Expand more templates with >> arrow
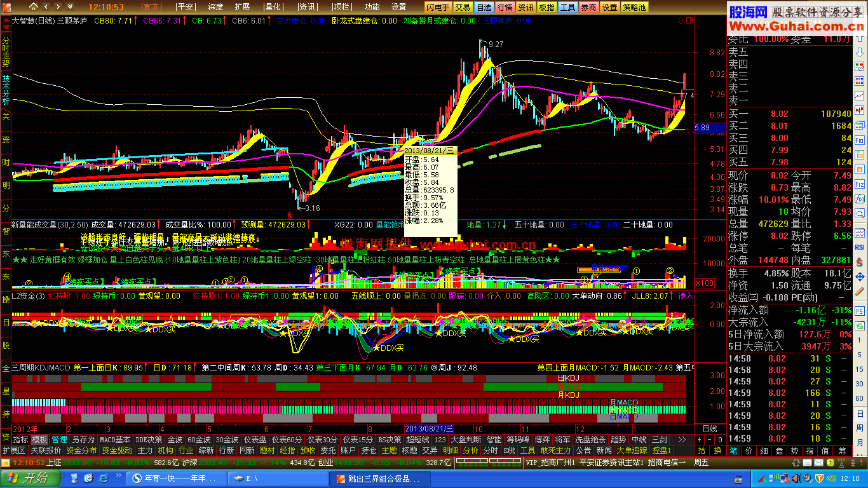Viewport: 868px width, 488px height. [681, 439]
